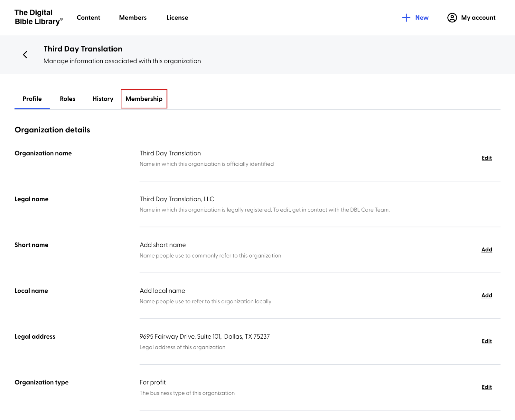
Task: Click 'Add short name' placeholder text
Action: [163, 245]
